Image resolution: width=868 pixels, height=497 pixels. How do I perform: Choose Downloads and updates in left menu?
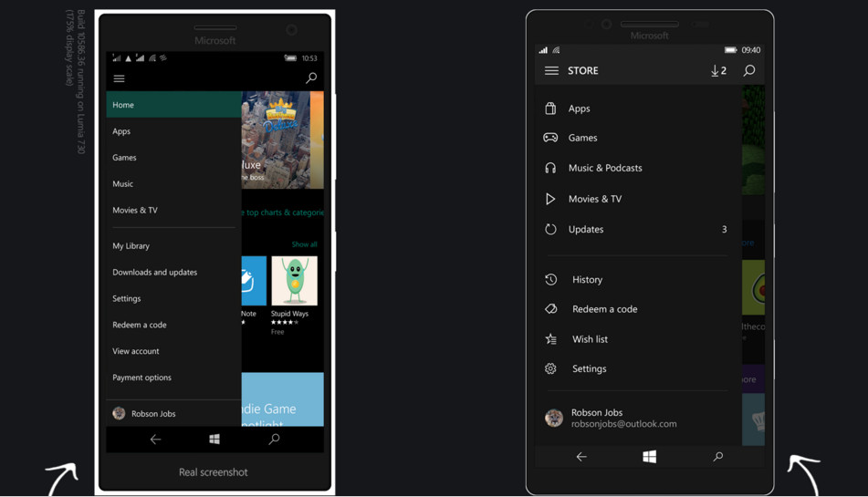[154, 273]
